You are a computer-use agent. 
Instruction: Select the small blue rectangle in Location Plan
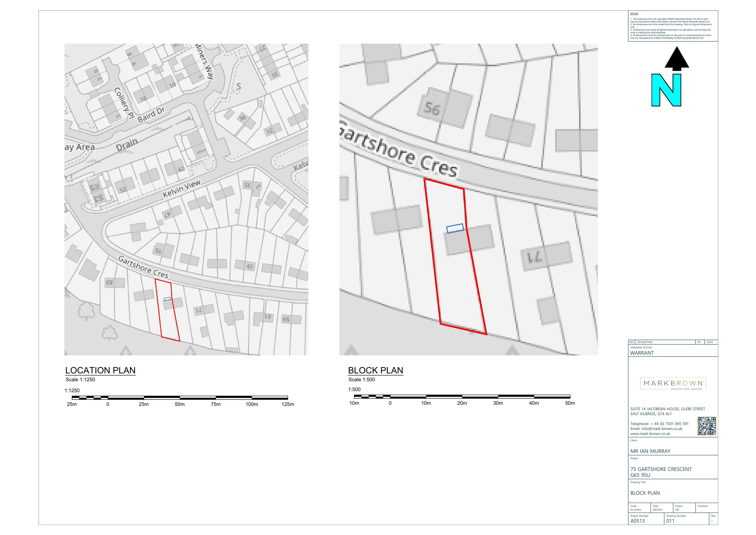point(167,299)
